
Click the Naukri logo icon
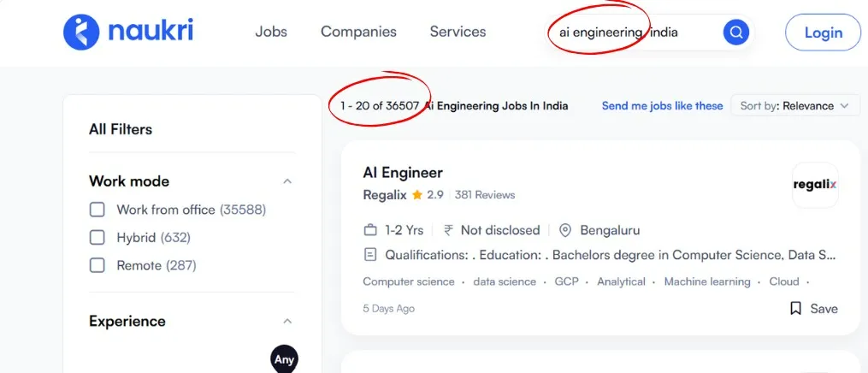click(81, 32)
